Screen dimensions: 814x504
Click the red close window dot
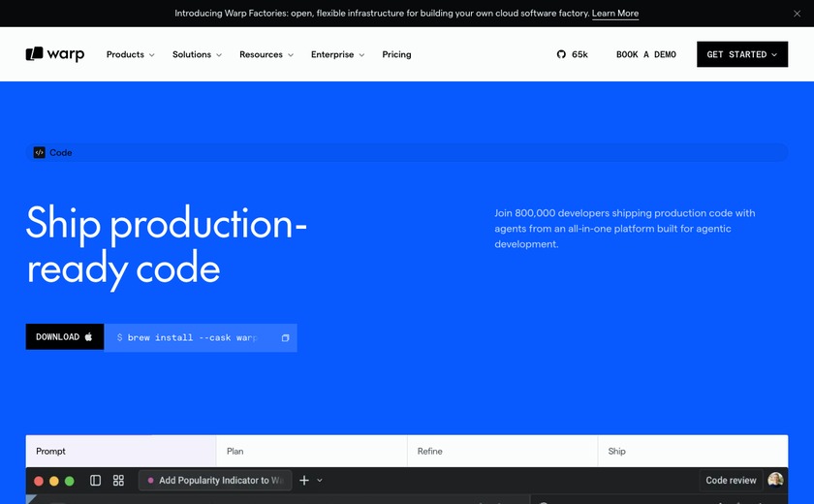(39, 481)
